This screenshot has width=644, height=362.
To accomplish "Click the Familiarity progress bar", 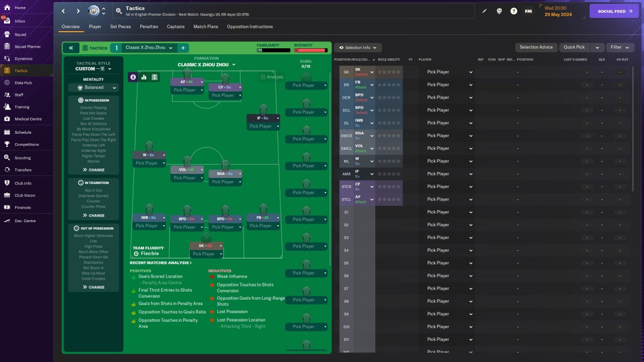I will pos(274,50).
